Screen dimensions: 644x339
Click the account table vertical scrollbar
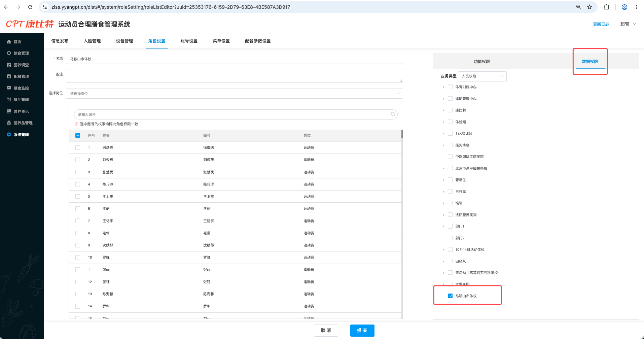[x=402, y=134]
